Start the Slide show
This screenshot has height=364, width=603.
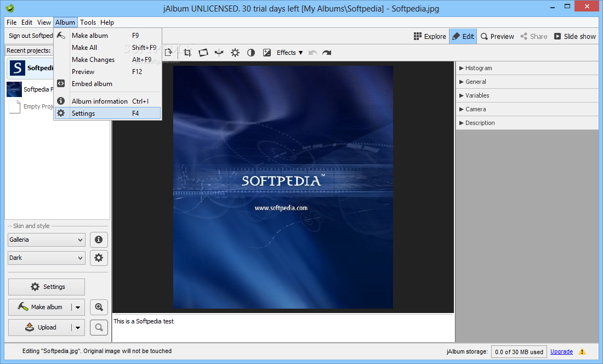[x=574, y=37]
